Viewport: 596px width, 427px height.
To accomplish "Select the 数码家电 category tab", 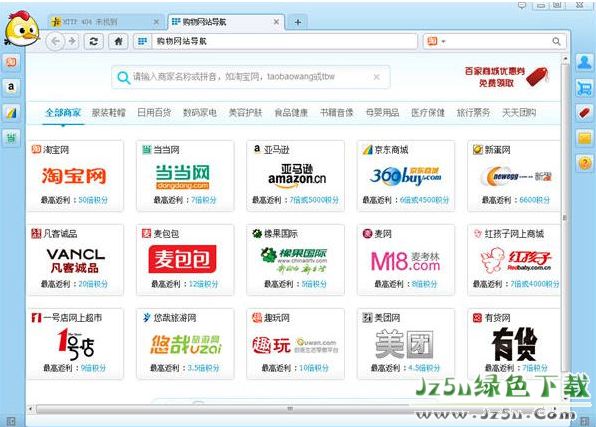I will (x=200, y=113).
